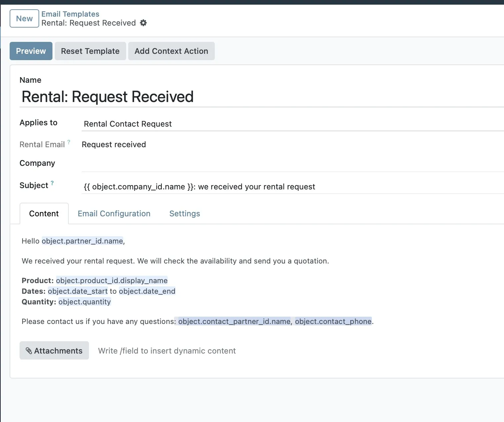
Task: Open the Applies to model dropdown
Action: (293, 124)
